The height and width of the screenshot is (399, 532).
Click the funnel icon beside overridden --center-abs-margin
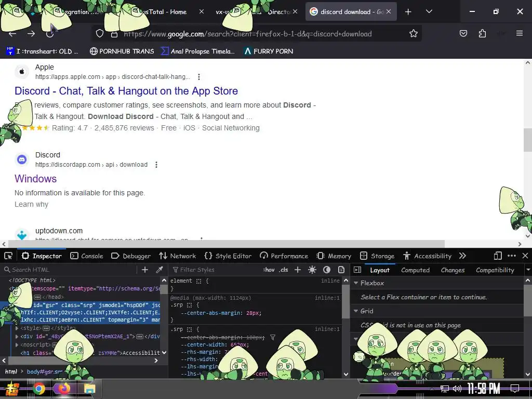tap(272, 337)
